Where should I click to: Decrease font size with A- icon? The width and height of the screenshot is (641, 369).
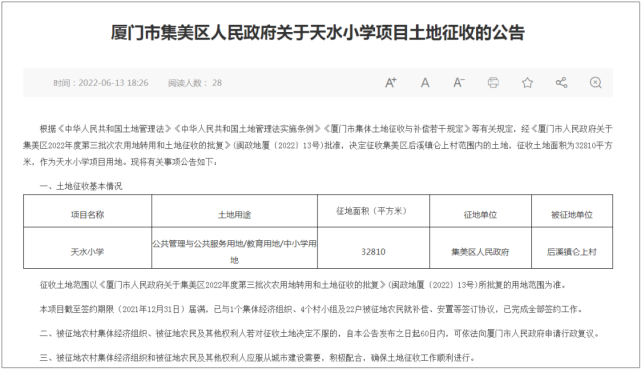click(459, 83)
